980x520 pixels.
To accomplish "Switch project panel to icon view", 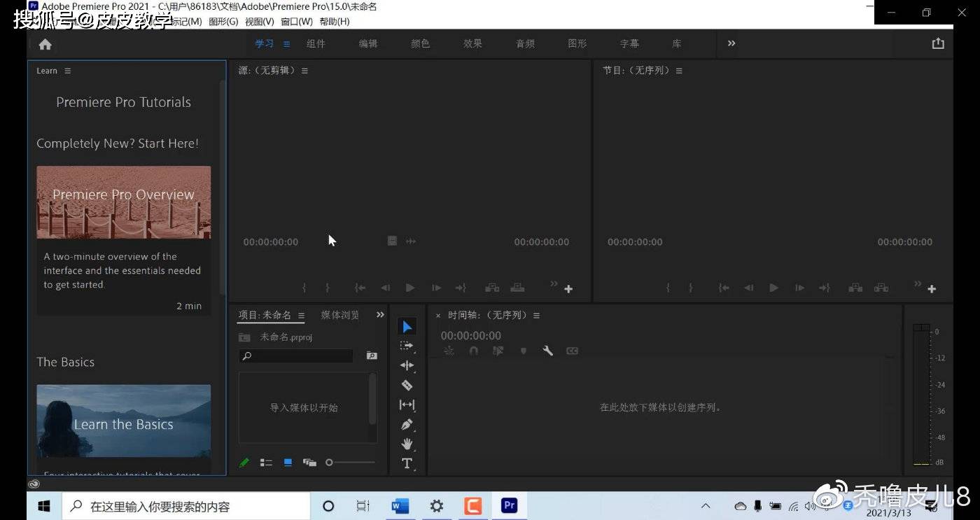I will tap(288, 463).
